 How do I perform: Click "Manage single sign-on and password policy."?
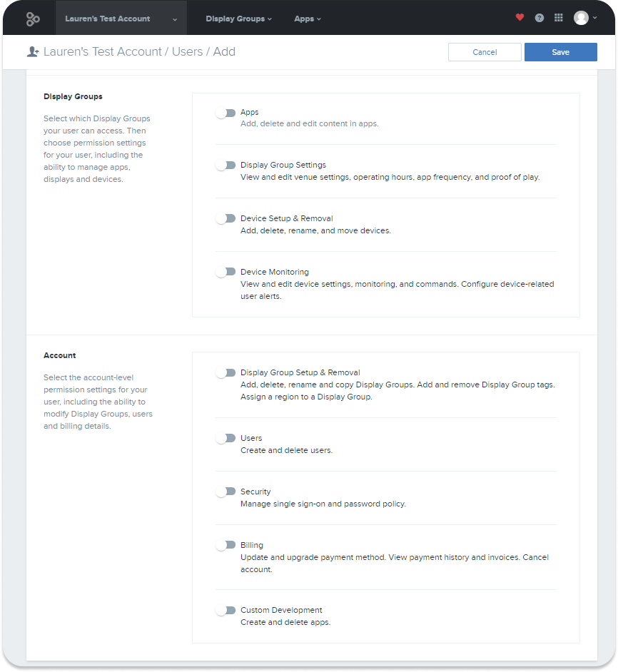[x=323, y=504]
